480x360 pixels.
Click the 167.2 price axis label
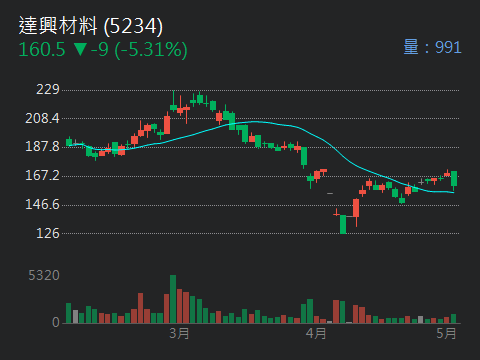(x=42, y=175)
